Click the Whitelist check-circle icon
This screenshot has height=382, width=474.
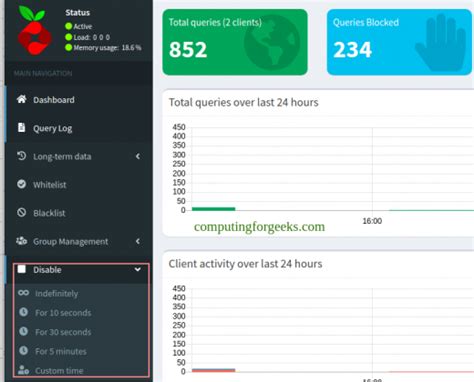pos(21,184)
